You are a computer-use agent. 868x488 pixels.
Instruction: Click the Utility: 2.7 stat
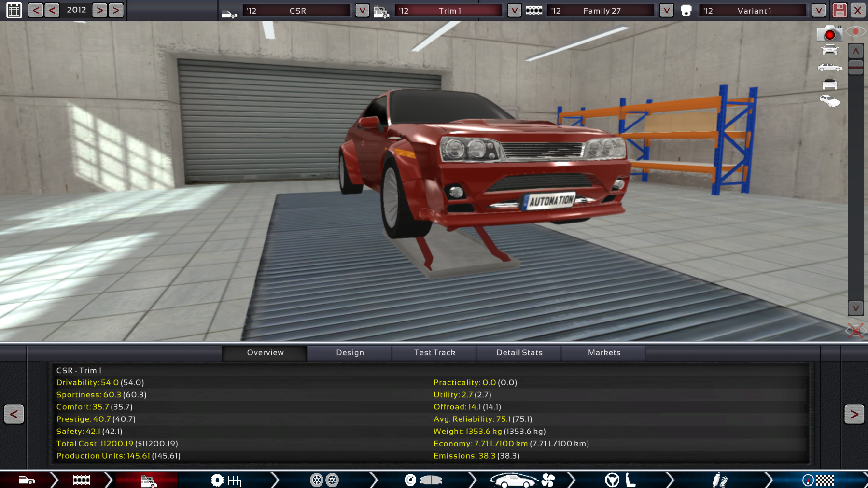tap(462, 395)
